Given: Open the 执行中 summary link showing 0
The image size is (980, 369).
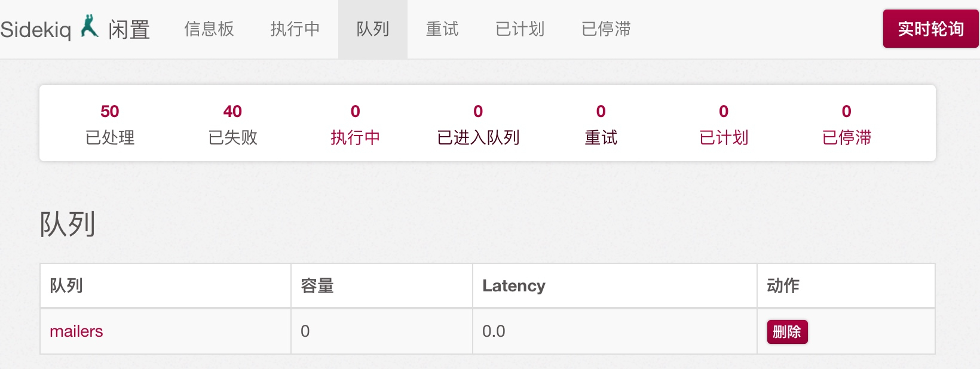Looking at the screenshot, I should point(356,124).
